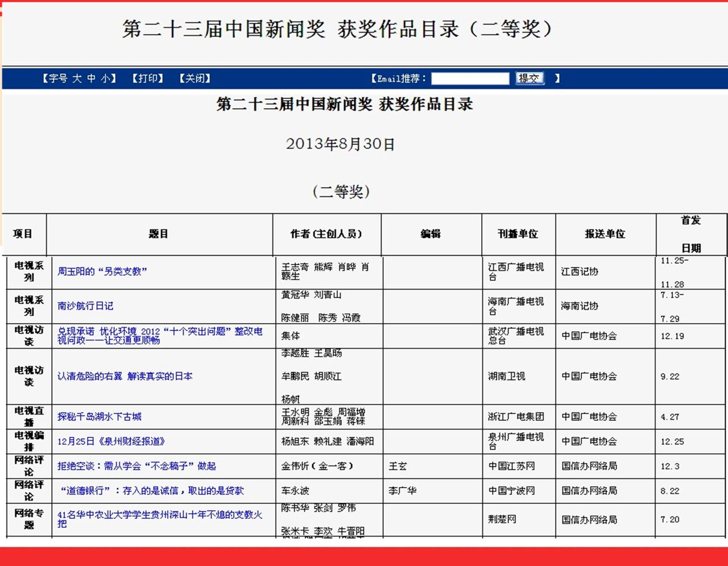
Task: Set font size to 中 (medium)
Action: pyautogui.click(x=91, y=79)
